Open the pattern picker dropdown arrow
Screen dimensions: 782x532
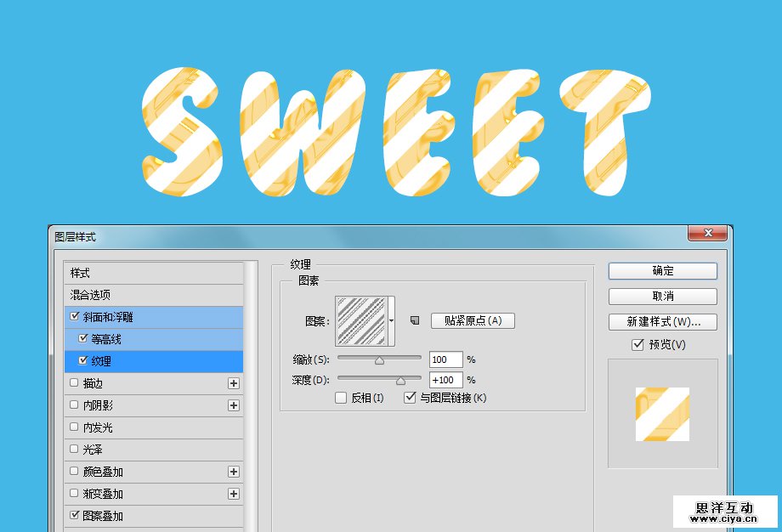tap(392, 321)
